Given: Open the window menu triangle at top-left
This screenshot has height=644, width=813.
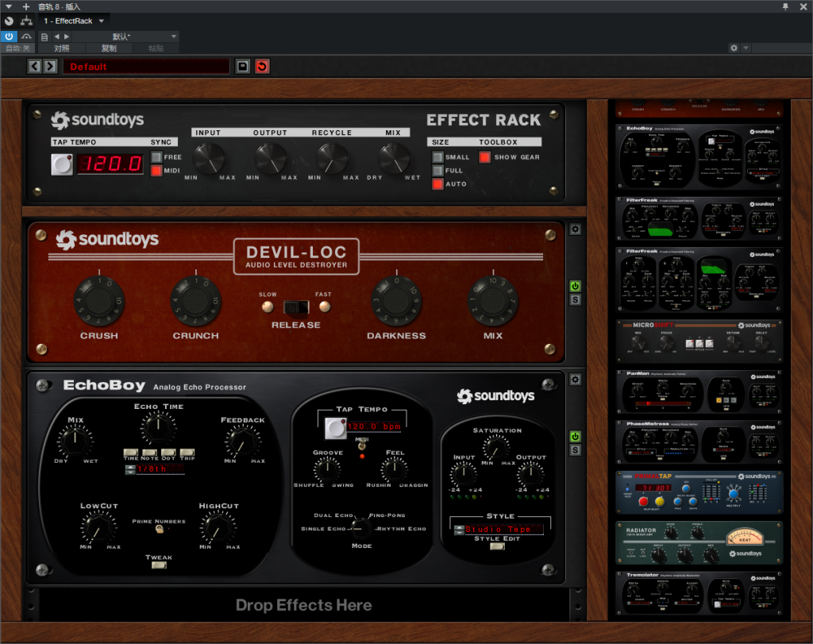Looking at the screenshot, I should click(9, 6).
